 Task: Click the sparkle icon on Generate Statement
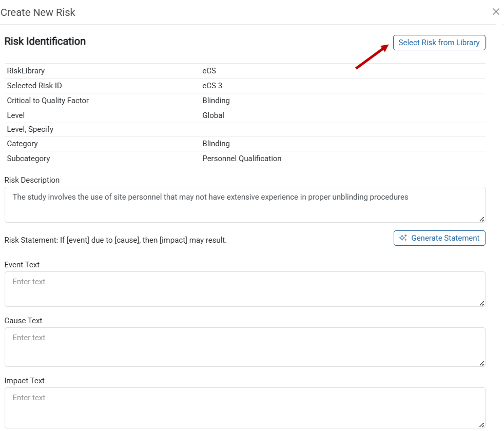(403, 238)
